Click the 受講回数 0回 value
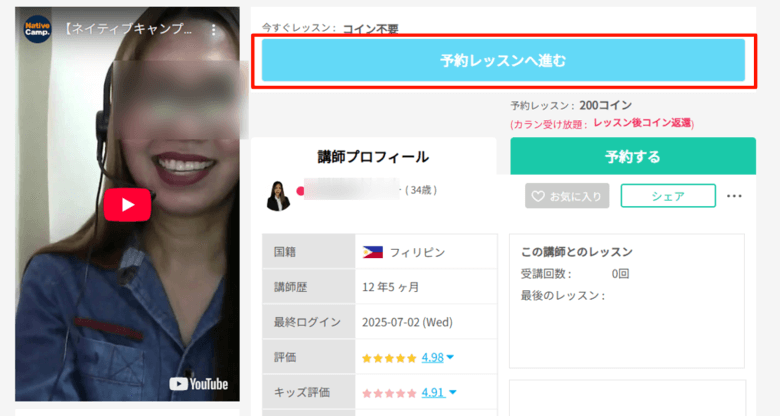780x416 pixels. pyautogui.click(x=620, y=274)
